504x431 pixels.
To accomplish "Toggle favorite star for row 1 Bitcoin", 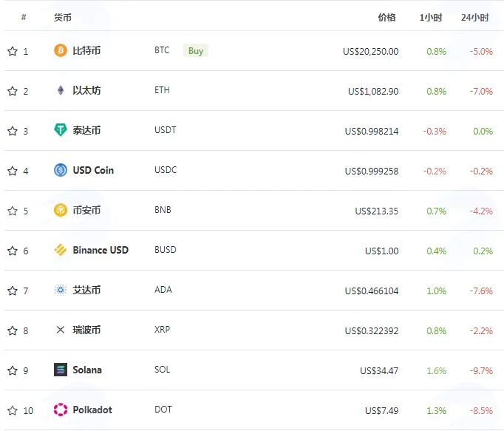I will pyautogui.click(x=13, y=51).
